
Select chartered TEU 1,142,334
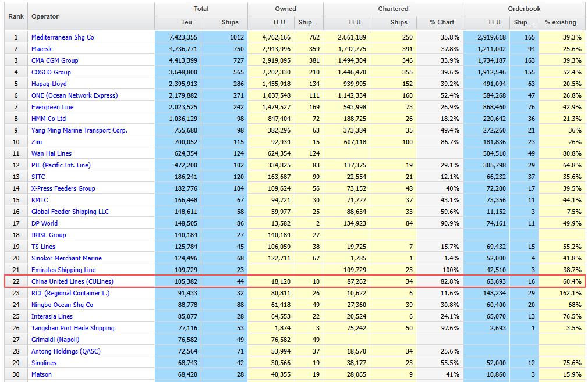pos(352,95)
